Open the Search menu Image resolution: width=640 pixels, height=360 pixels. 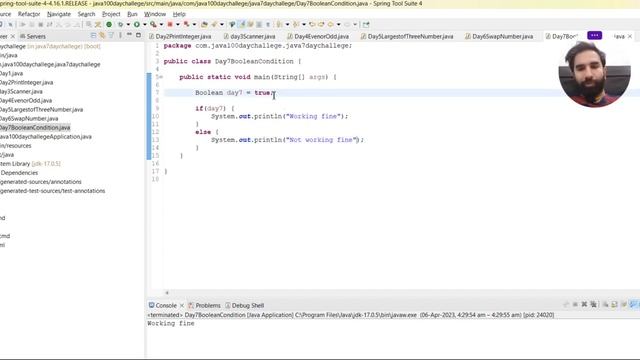(x=86, y=14)
